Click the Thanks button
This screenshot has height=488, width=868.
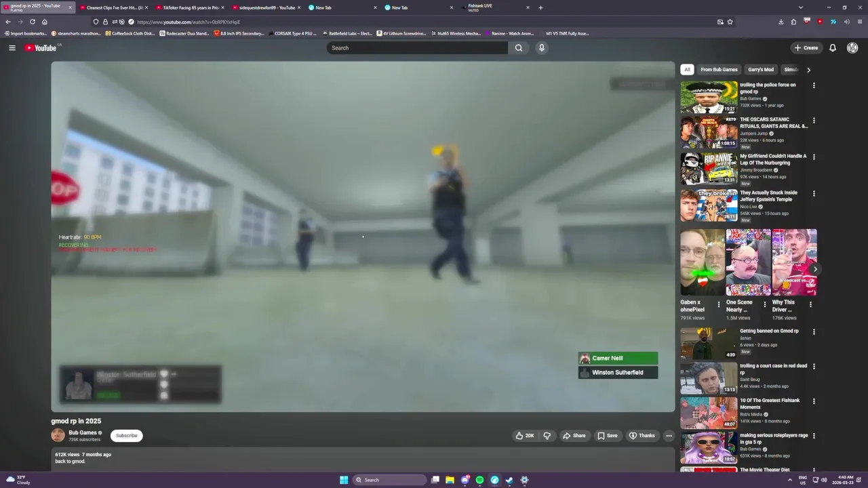(x=642, y=436)
